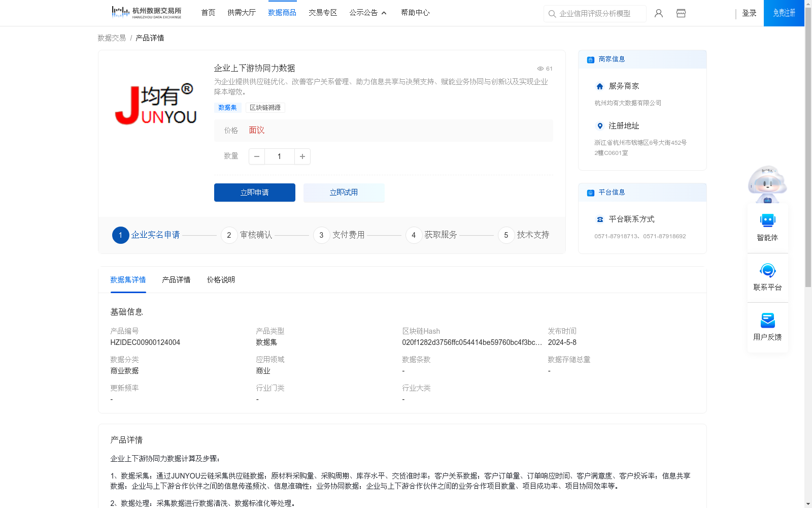Select step 2 审核确认

tap(247, 235)
